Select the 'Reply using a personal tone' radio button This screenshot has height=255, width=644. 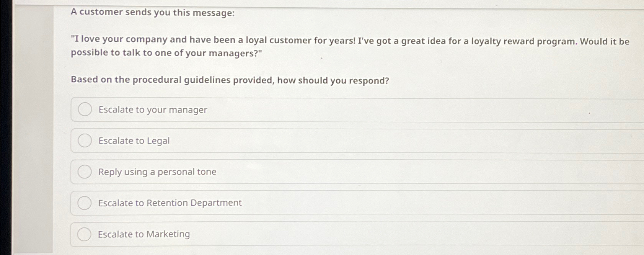pos(85,172)
